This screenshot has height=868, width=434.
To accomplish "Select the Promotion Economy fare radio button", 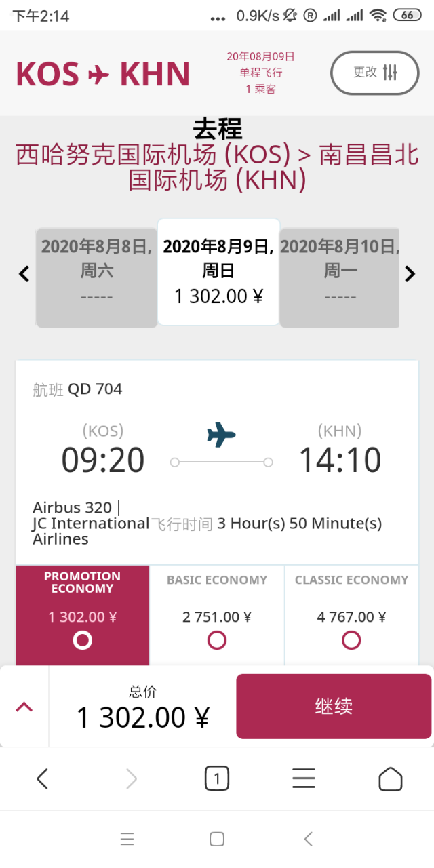I will (82, 639).
